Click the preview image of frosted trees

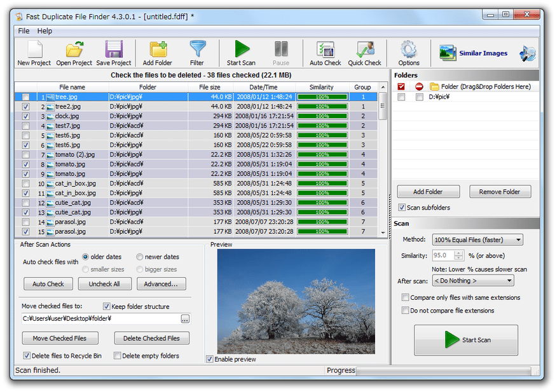click(296, 301)
